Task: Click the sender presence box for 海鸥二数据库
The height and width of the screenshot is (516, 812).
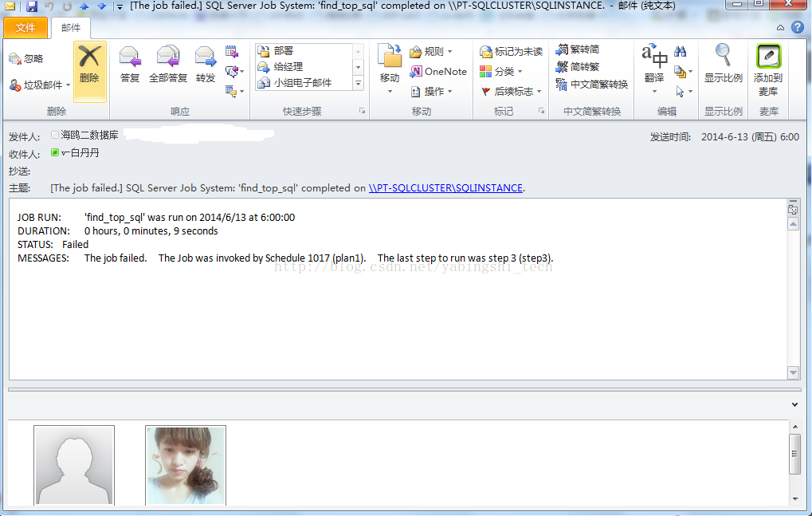Action: pyautogui.click(x=55, y=136)
